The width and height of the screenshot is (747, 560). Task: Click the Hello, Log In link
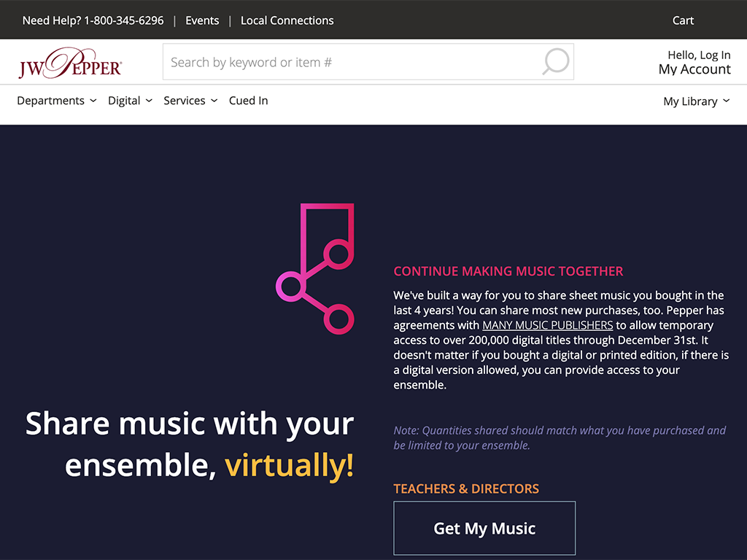pos(698,55)
